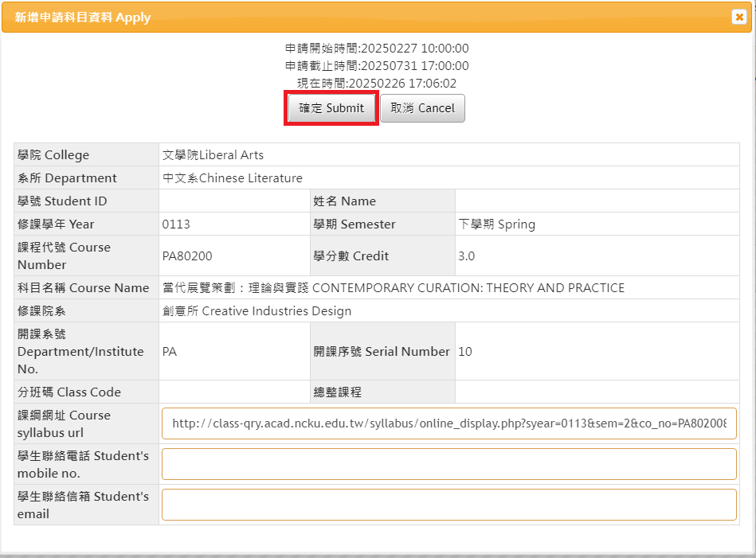This screenshot has width=756, height=558.
Task: Close the Apply dialog with the X icon
Action: pyautogui.click(x=738, y=18)
